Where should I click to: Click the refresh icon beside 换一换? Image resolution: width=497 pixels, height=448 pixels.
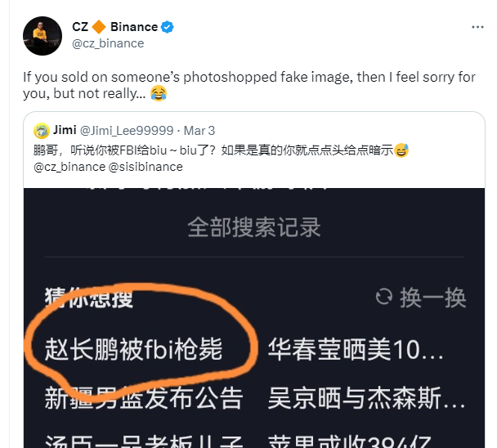(x=384, y=297)
